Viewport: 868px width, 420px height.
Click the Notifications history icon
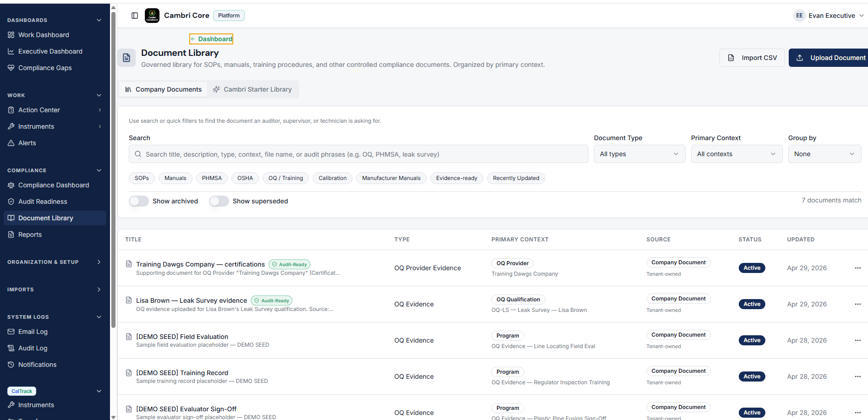pyautogui.click(x=11, y=365)
